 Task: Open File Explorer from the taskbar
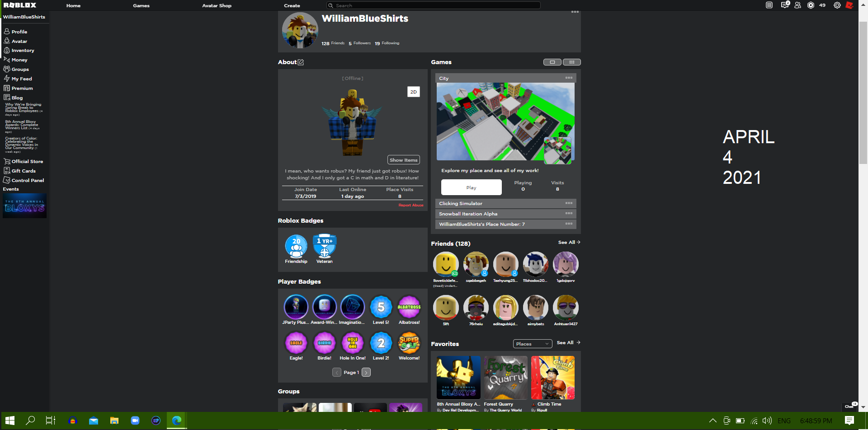(114, 421)
